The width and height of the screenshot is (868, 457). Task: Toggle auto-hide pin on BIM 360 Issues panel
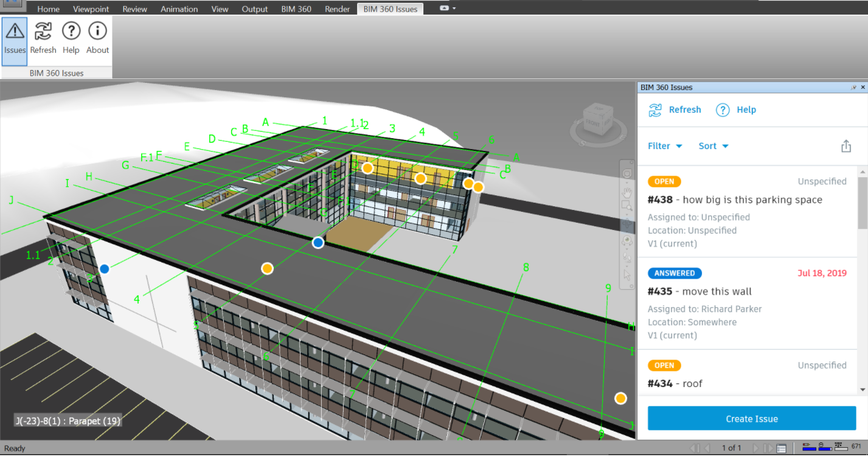pyautogui.click(x=853, y=88)
